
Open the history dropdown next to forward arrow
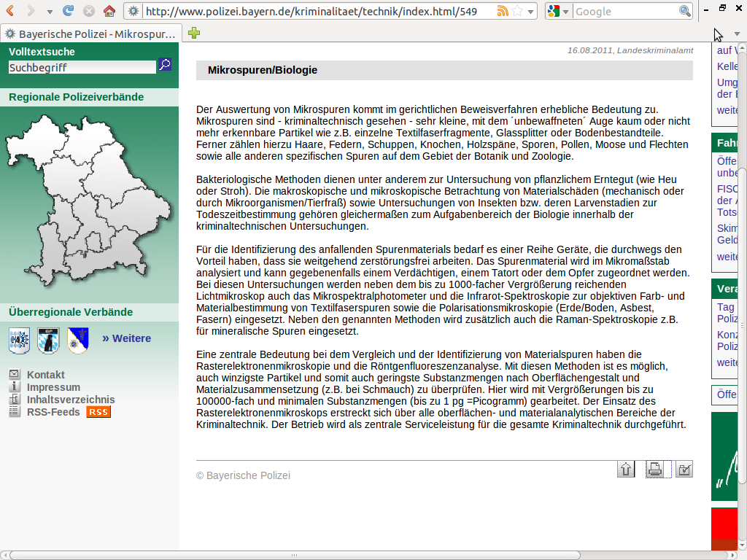click(50, 12)
